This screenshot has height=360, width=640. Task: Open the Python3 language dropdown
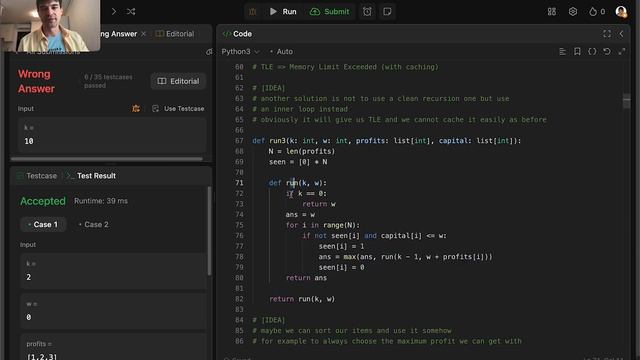pyautogui.click(x=240, y=52)
